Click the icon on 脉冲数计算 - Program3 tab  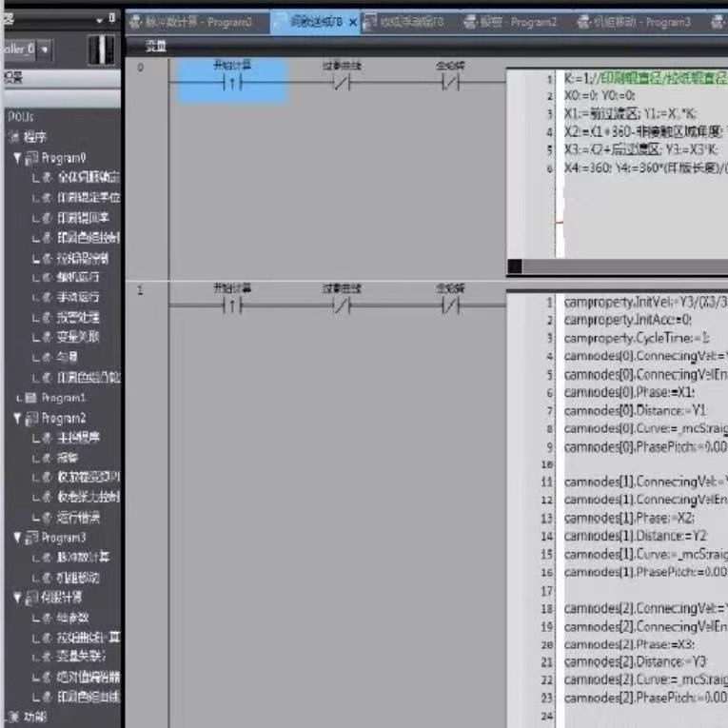[x=135, y=22]
